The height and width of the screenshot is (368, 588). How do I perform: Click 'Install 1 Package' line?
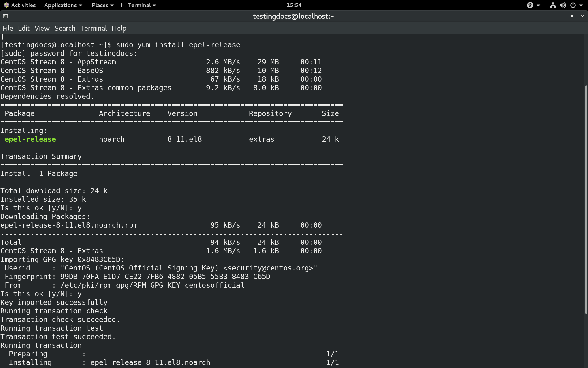39,174
